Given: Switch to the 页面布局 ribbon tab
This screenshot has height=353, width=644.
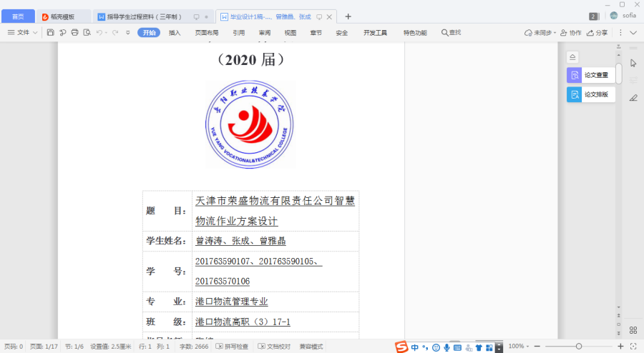Looking at the screenshot, I should tap(207, 33).
